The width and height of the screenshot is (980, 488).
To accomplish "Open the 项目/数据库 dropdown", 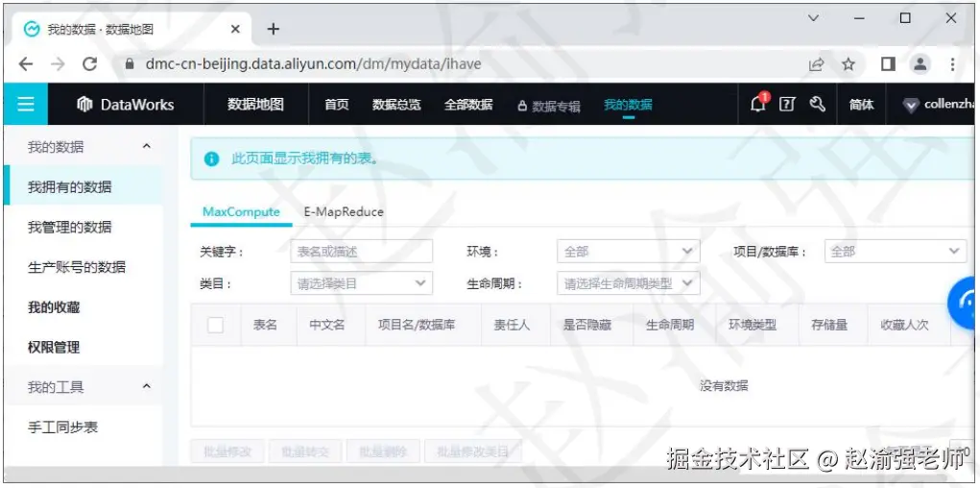I will pos(895,252).
